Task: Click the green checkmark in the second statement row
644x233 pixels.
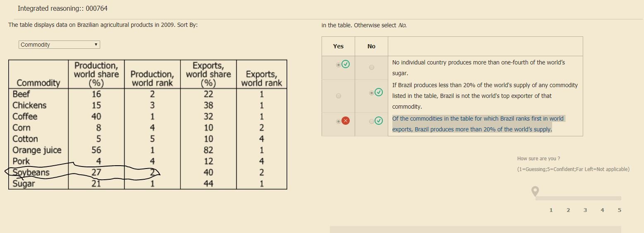Action: tap(378, 92)
